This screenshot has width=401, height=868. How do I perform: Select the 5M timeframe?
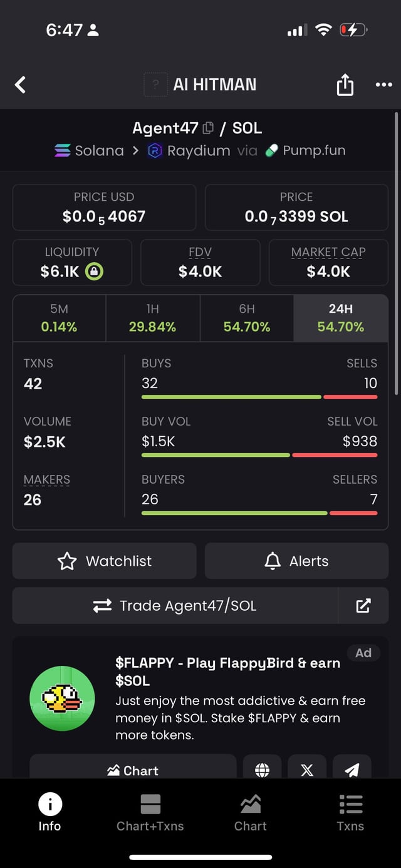[x=60, y=318]
